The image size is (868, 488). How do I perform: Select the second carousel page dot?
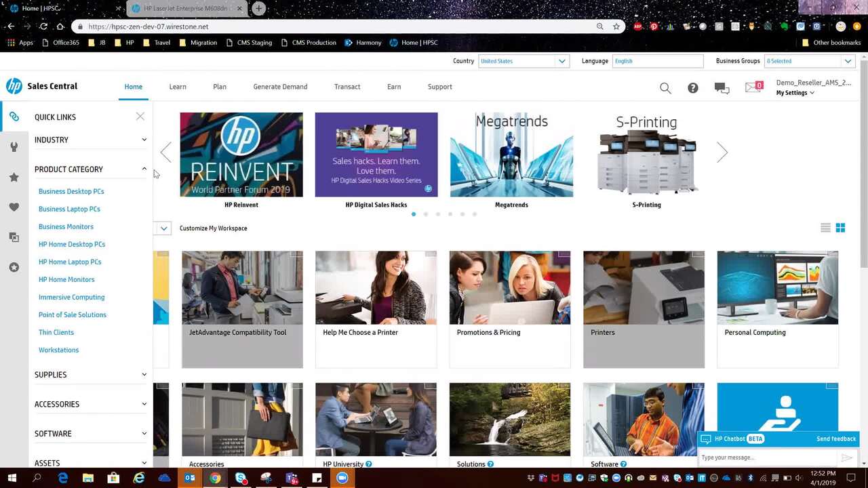pyautogui.click(x=426, y=214)
